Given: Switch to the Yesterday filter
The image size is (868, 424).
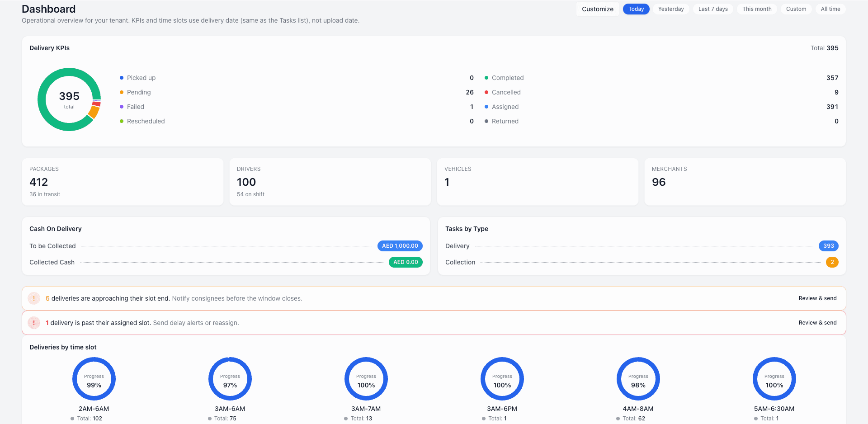Looking at the screenshot, I should point(671,9).
